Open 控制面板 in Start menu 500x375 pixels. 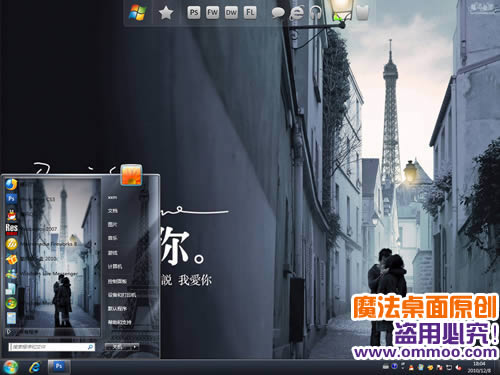coord(117,281)
